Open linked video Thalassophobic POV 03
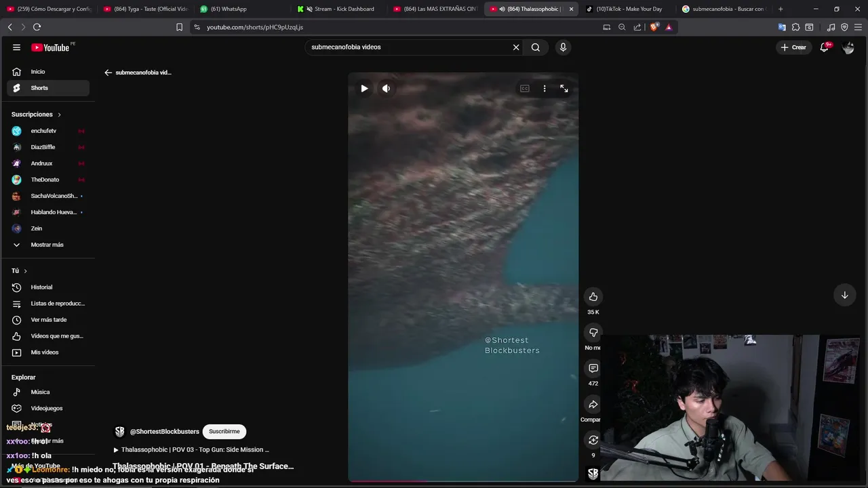 [191, 450]
